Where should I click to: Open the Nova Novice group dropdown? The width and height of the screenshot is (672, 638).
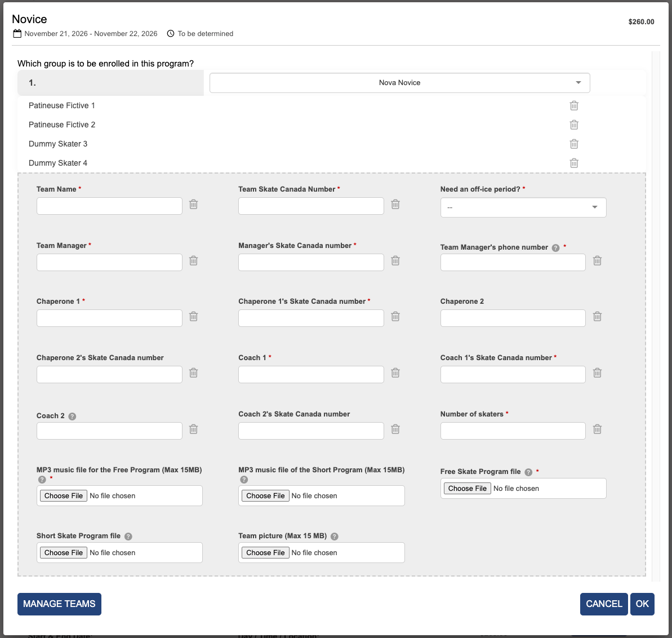point(399,83)
